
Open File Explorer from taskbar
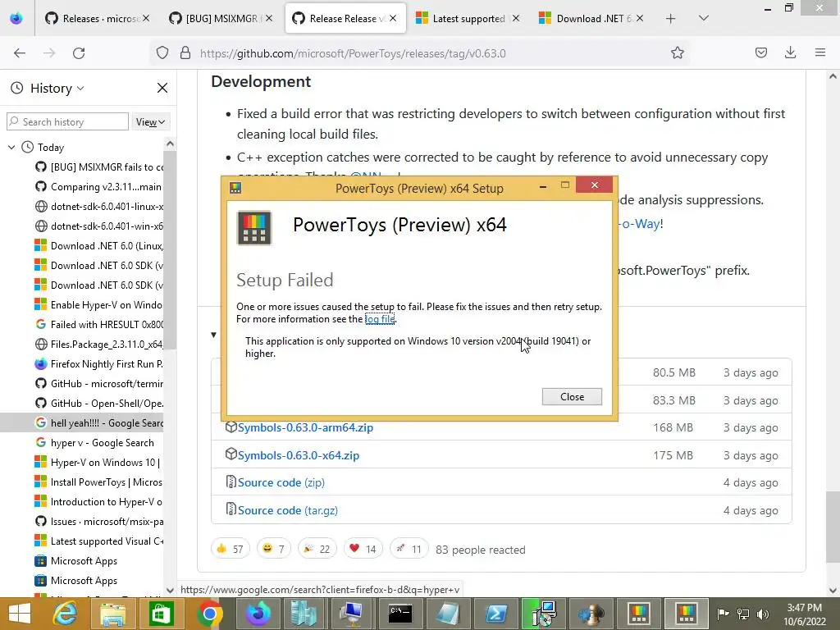113,614
